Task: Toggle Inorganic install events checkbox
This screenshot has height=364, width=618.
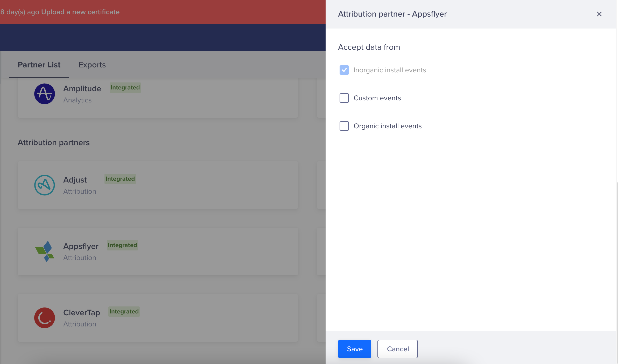Action: pyautogui.click(x=344, y=70)
